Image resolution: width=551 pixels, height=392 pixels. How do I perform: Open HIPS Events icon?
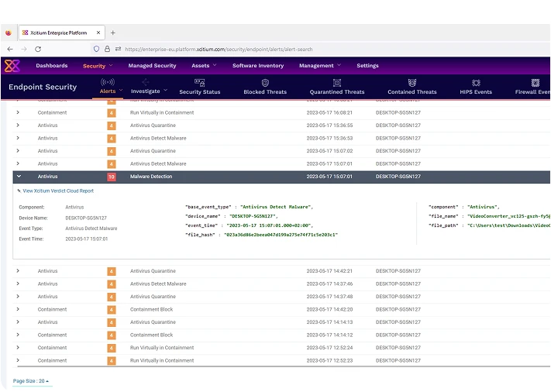click(x=476, y=82)
